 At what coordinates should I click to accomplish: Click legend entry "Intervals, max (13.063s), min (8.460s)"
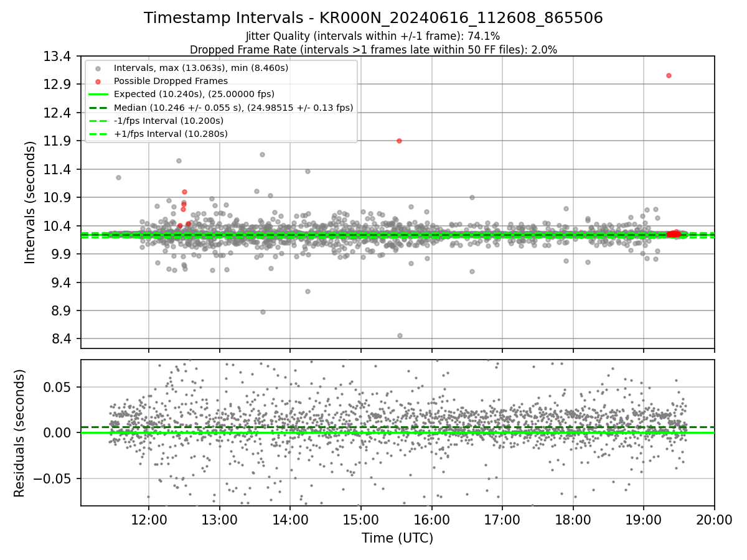(x=201, y=68)
